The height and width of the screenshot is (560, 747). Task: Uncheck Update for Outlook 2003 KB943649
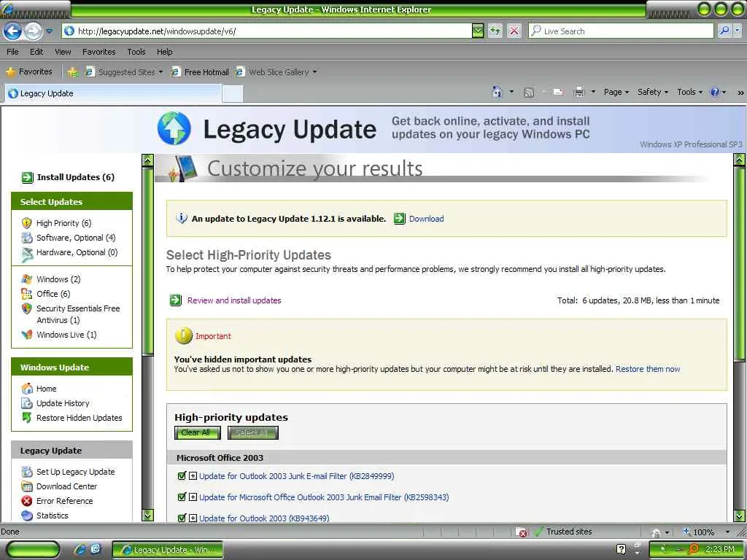(181, 518)
